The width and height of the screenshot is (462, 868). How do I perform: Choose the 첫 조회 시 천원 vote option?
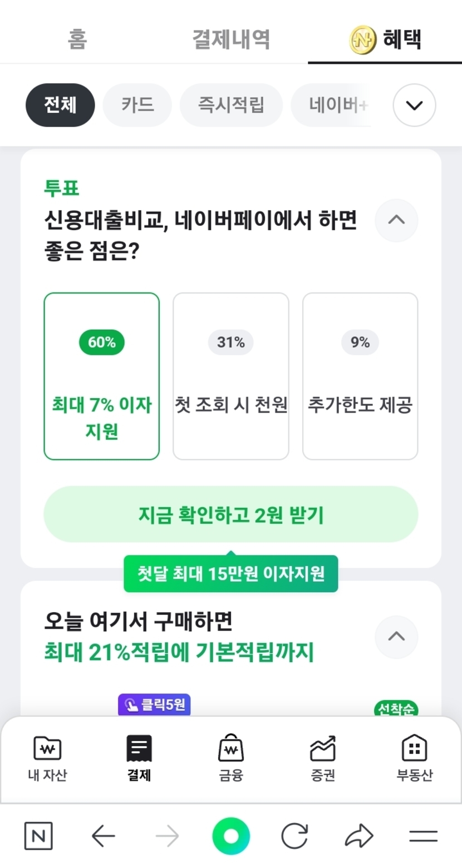pos(231,376)
